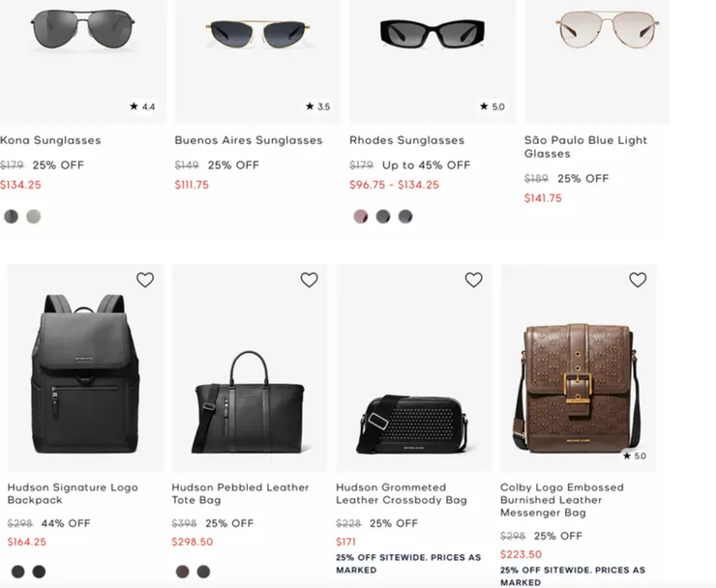
Task: Pick the brown swatch for Hudson Pebbled Tote
Action: 182,572
